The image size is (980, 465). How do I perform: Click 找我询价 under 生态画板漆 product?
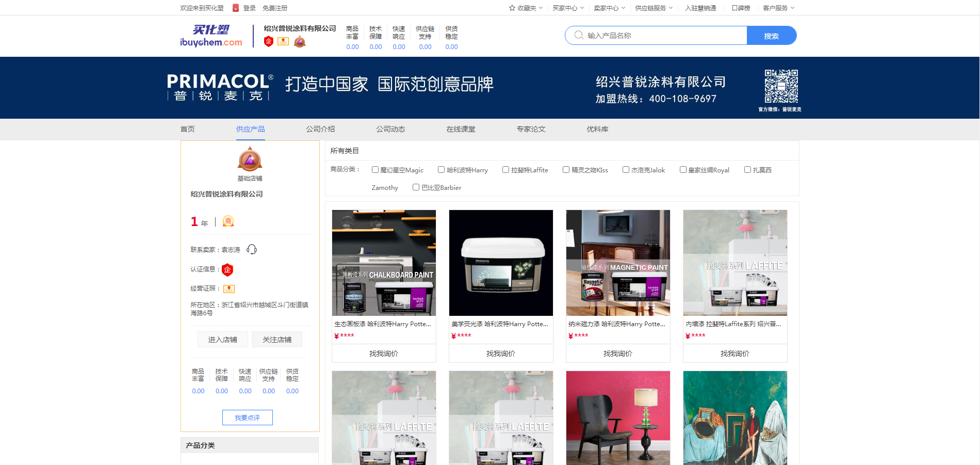point(384,354)
